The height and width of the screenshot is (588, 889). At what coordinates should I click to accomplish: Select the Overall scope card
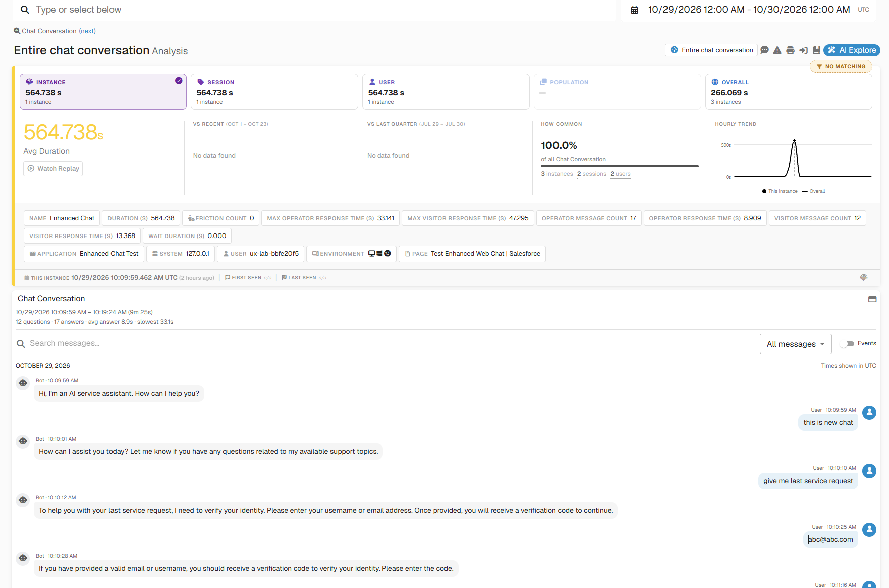[789, 92]
